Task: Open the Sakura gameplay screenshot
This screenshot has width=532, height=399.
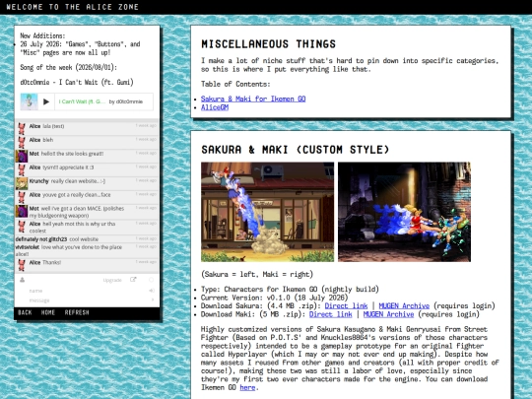Action: tap(267, 212)
